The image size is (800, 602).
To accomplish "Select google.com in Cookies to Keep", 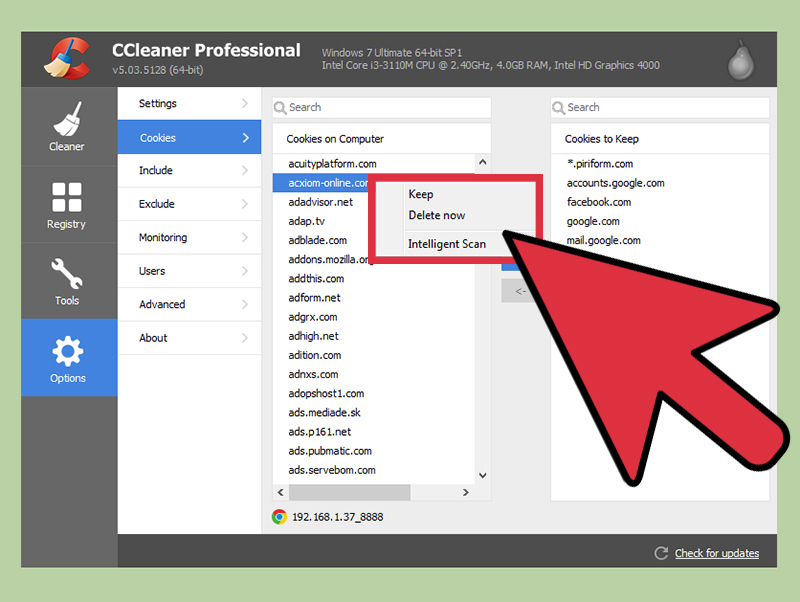I will [x=593, y=221].
